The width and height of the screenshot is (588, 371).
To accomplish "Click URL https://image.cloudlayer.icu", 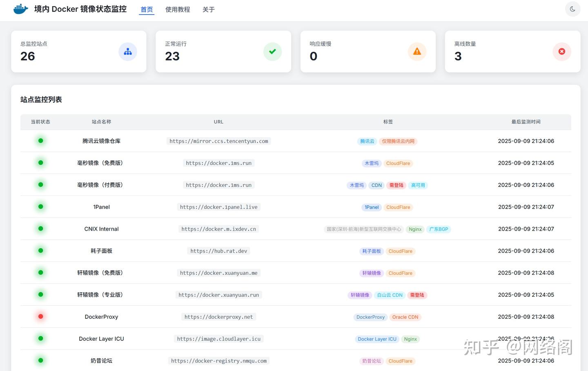I will tap(219, 339).
